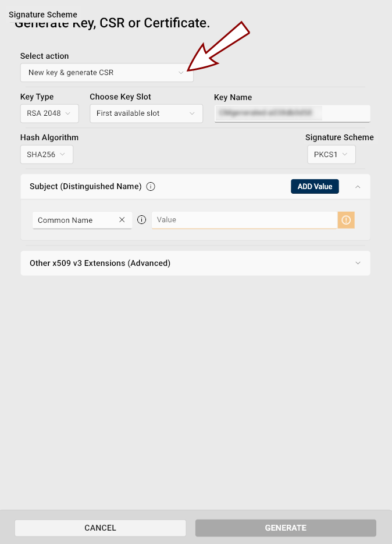Open the Select action dropdown
The width and height of the screenshot is (392, 544).
click(x=106, y=73)
